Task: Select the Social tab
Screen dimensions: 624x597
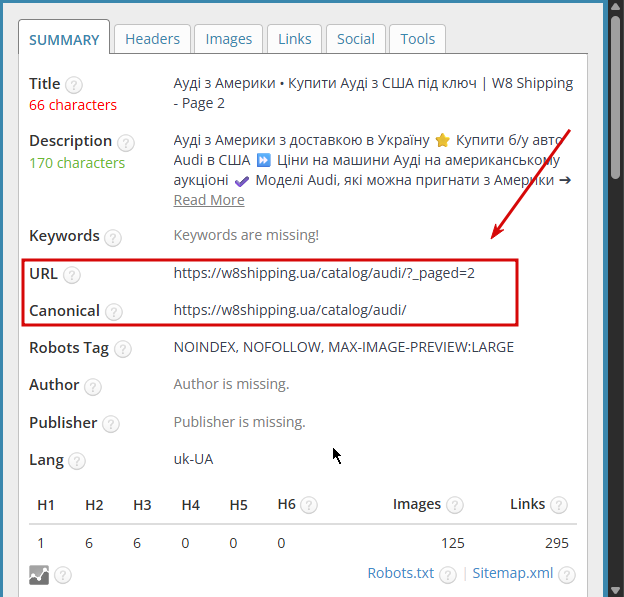Action: [355, 39]
